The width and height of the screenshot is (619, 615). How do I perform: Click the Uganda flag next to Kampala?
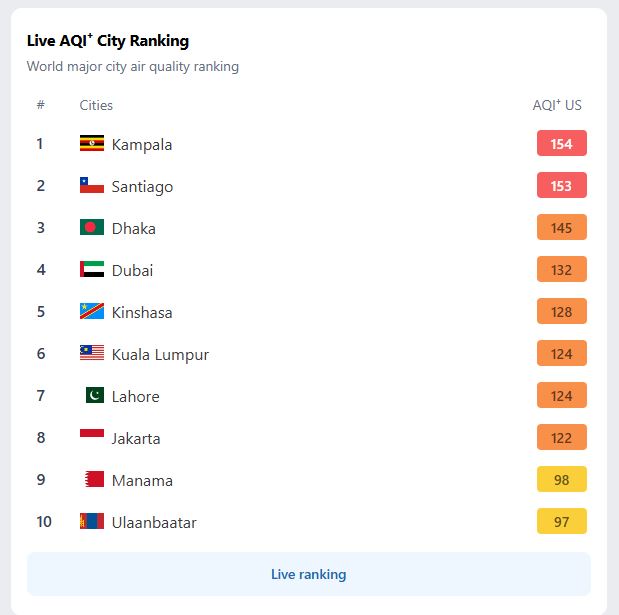(92, 143)
